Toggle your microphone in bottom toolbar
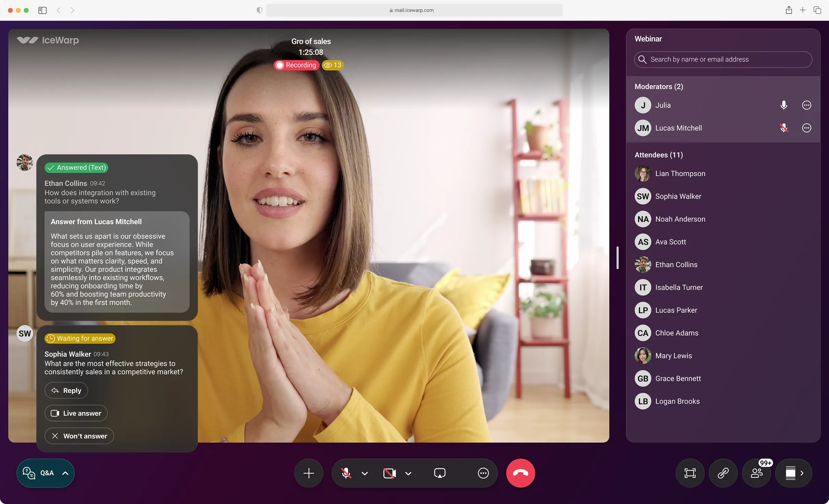The image size is (829, 504). point(346,473)
